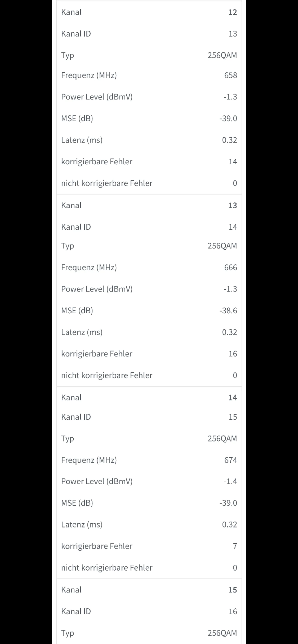
Task: Select the Kanal 13 header row
Action: coord(149,205)
